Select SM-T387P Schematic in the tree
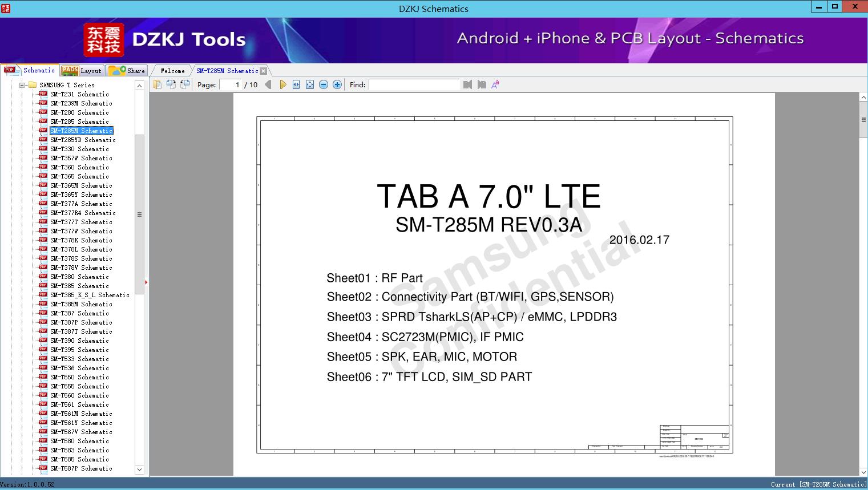This screenshot has width=868, height=490. [x=81, y=322]
